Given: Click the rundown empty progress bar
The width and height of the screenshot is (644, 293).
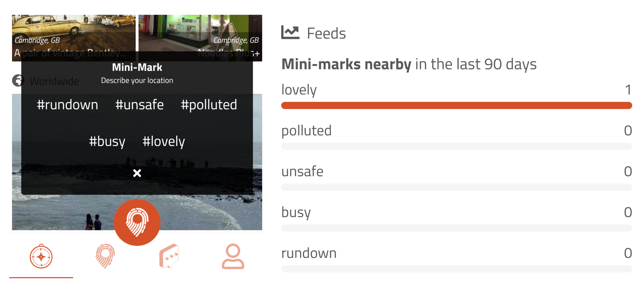Looking at the screenshot, I should tap(457, 269).
